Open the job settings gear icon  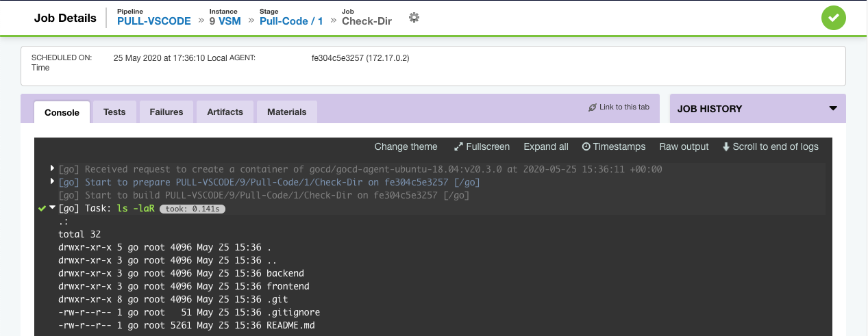point(414,18)
